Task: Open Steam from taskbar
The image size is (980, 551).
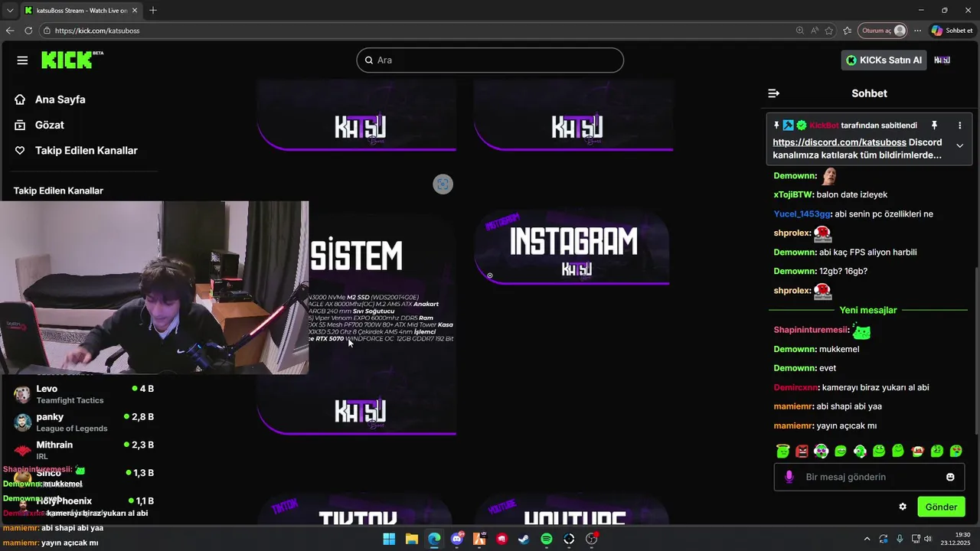Action: click(x=524, y=539)
